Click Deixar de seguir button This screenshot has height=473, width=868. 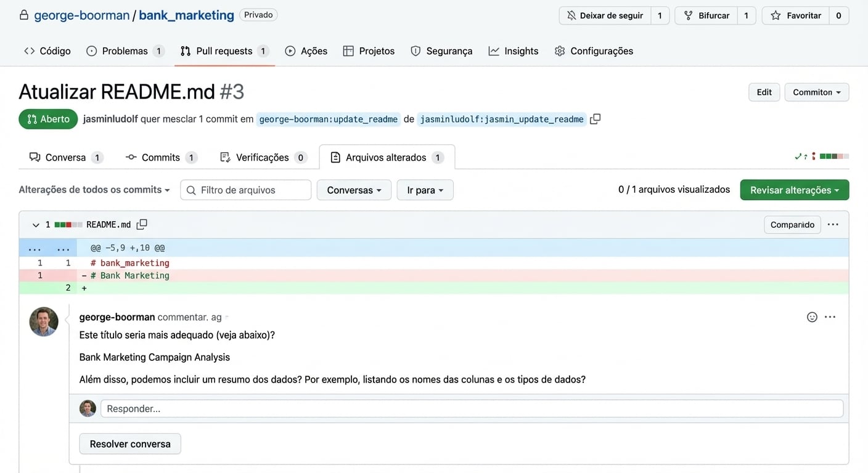[605, 15]
